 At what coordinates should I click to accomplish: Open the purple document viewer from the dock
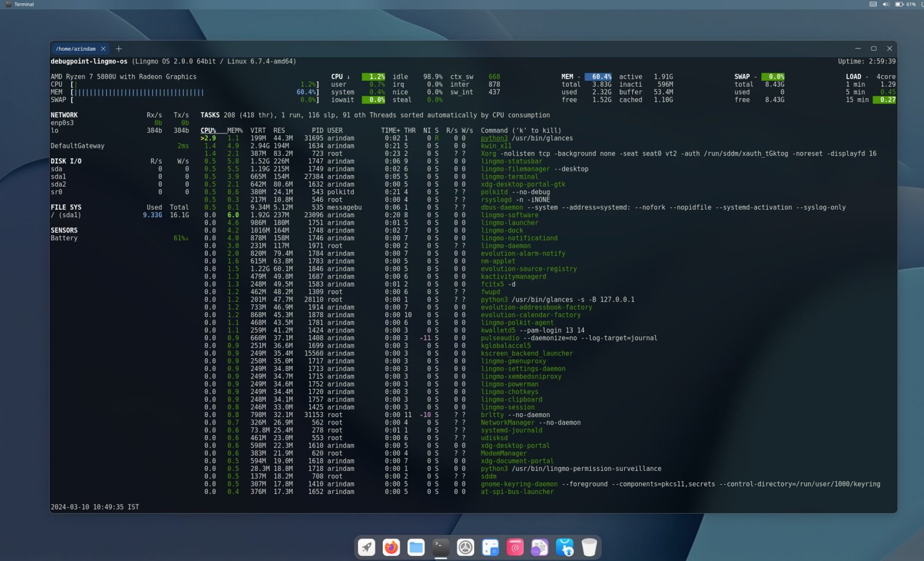click(x=539, y=547)
